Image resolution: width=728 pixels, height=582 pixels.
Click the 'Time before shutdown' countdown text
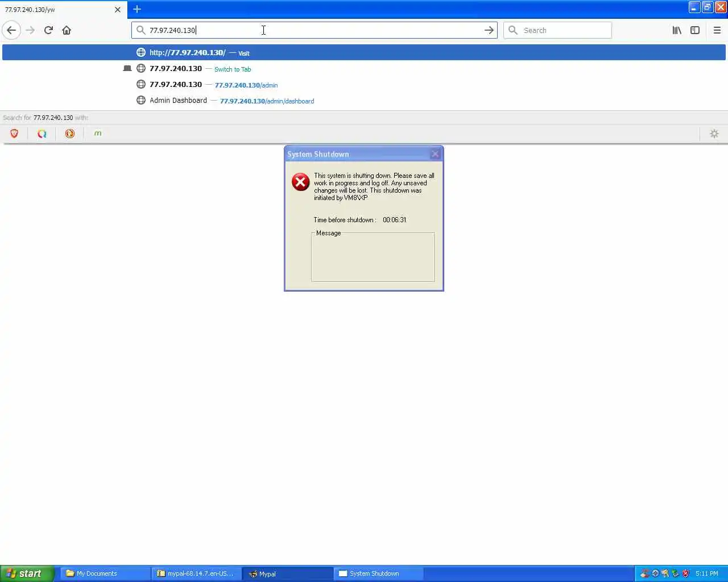(x=360, y=220)
